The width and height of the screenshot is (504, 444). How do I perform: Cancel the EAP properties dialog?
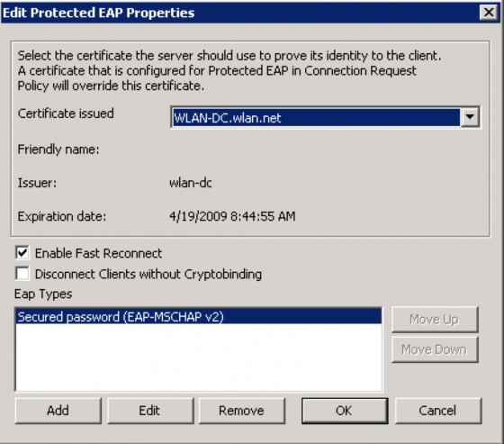[x=437, y=411]
